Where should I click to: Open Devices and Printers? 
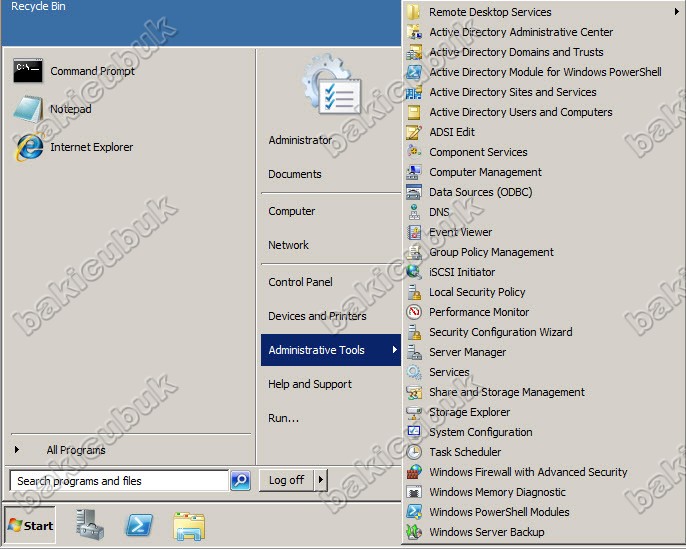[x=317, y=316]
